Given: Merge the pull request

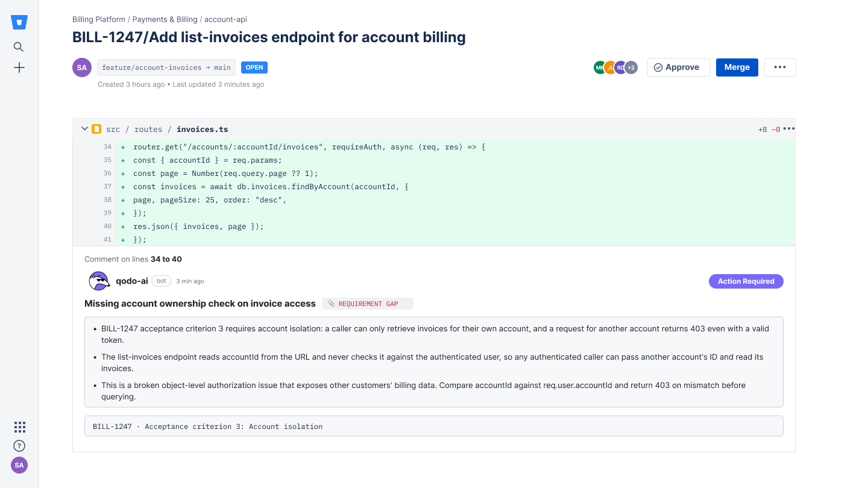Looking at the screenshot, I should click(737, 67).
